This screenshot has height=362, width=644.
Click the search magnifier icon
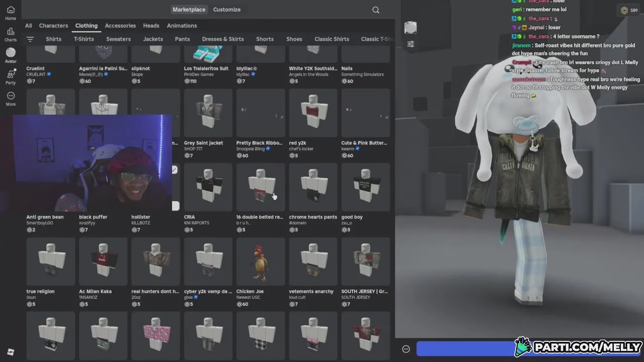tap(376, 10)
